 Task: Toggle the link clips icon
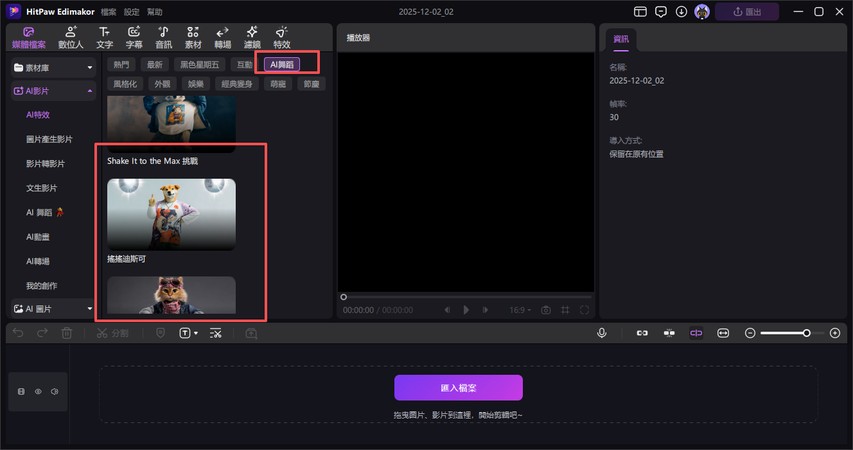[642, 333]
